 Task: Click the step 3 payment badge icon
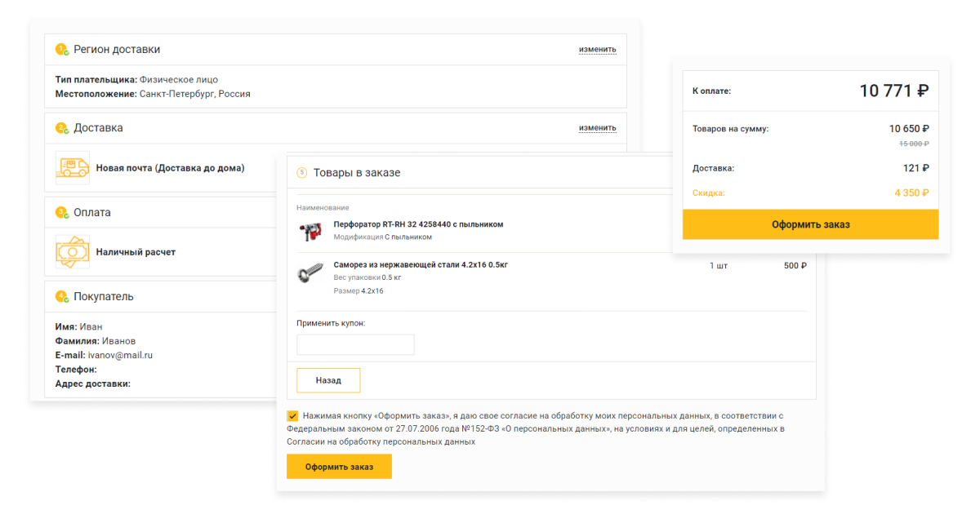tap(62, 213)
